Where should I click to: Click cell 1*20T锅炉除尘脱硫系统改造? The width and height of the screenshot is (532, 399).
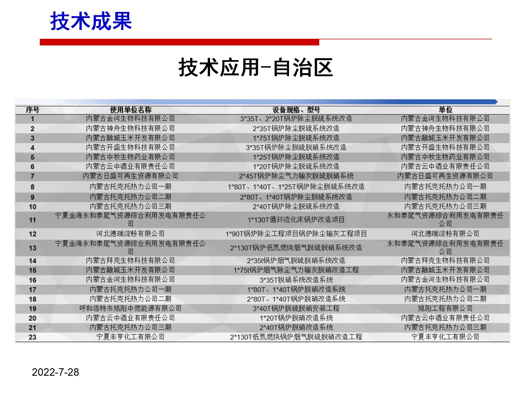click(x=296, y=167)
